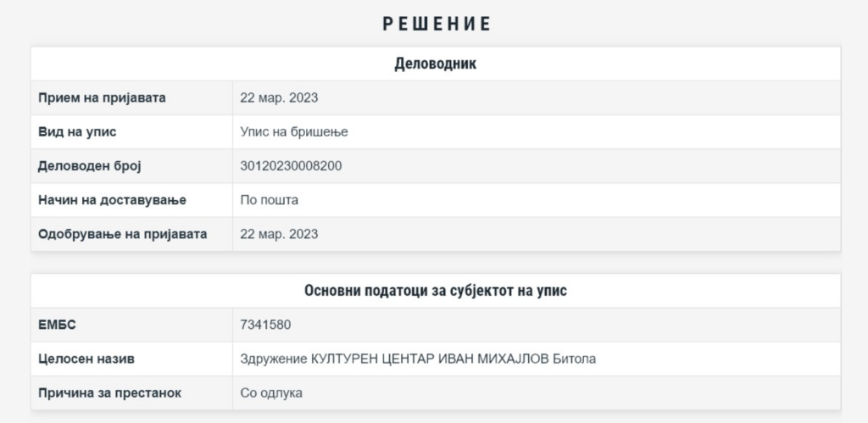Click the word Битола in the full name
This screenshot has height=423, width=868.
click(574, 359)
